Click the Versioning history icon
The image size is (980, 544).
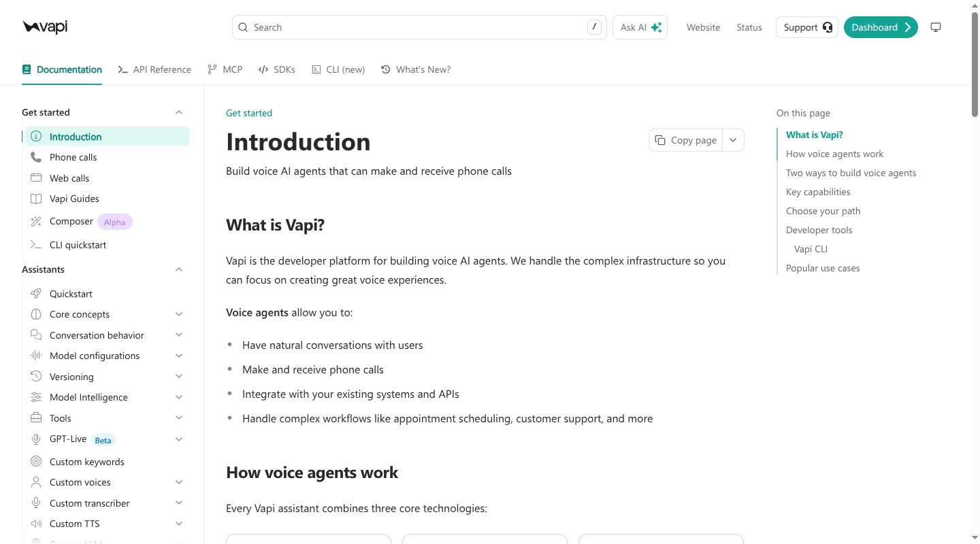36,377
